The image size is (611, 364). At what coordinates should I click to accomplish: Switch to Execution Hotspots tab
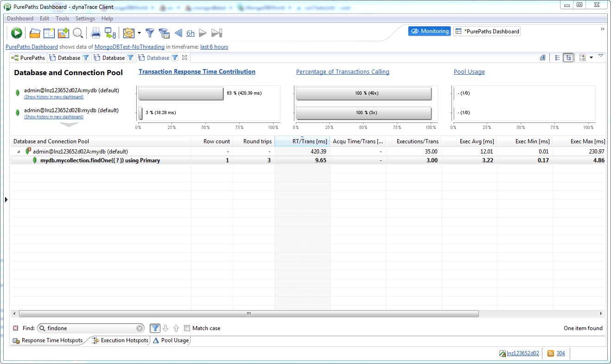click(120, 340)
